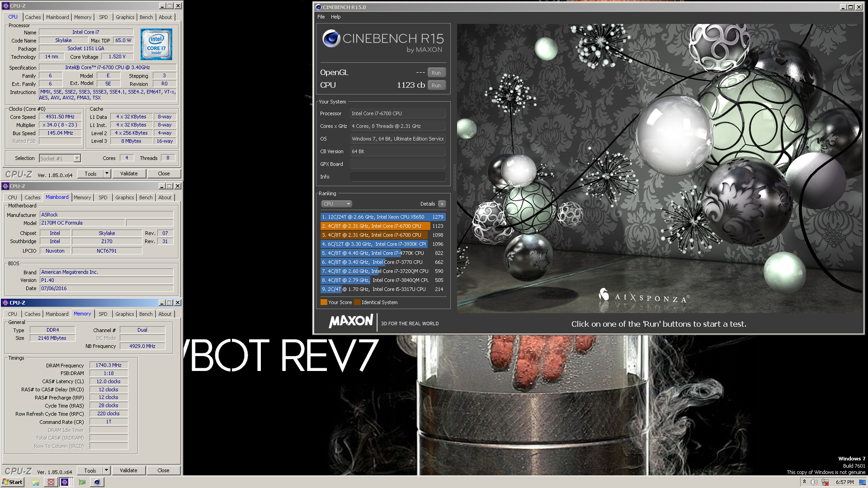Click the Intel Core i7 logo badge
This screenshot has width=868, height=488.
pyautogui.click(x=156, y=44)
